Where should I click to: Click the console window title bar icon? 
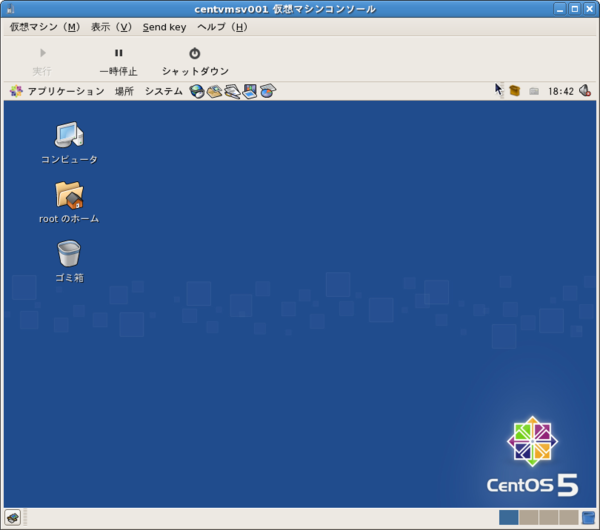11,9
